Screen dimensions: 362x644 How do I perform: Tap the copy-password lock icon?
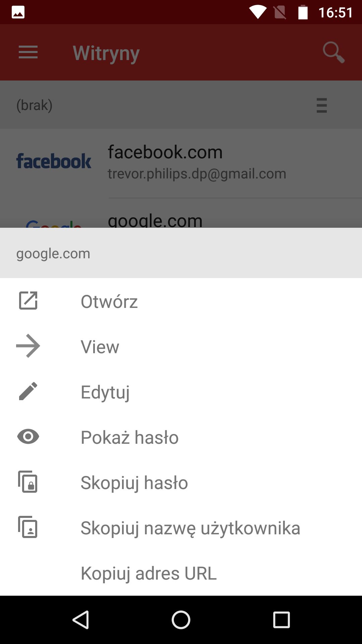tap(28, 482)
